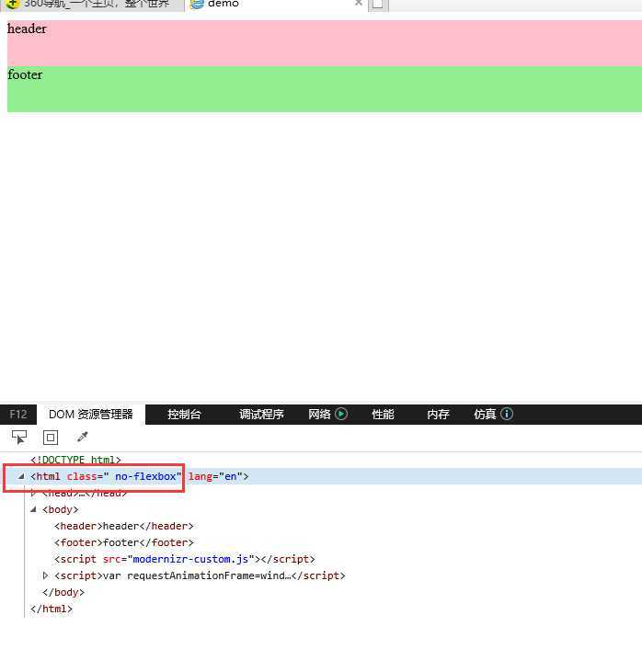The image size is (642, 672).
Task: Select the var requestAnimationFrame script row
Action: [x=200, y=575]
